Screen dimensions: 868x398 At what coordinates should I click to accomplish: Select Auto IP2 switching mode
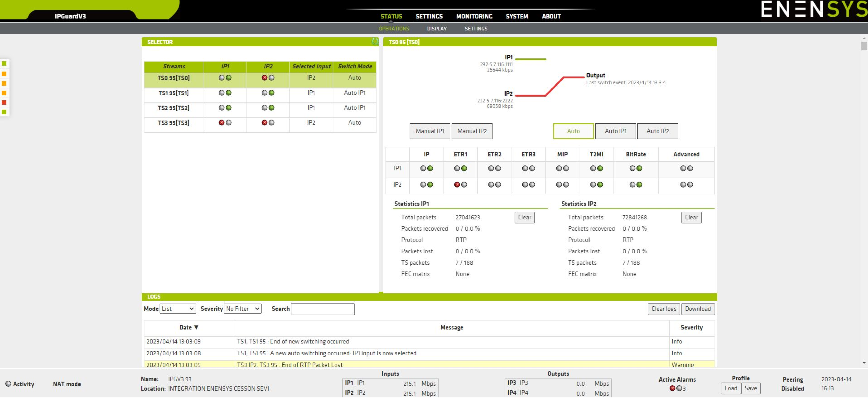click(x=657, y=131)
